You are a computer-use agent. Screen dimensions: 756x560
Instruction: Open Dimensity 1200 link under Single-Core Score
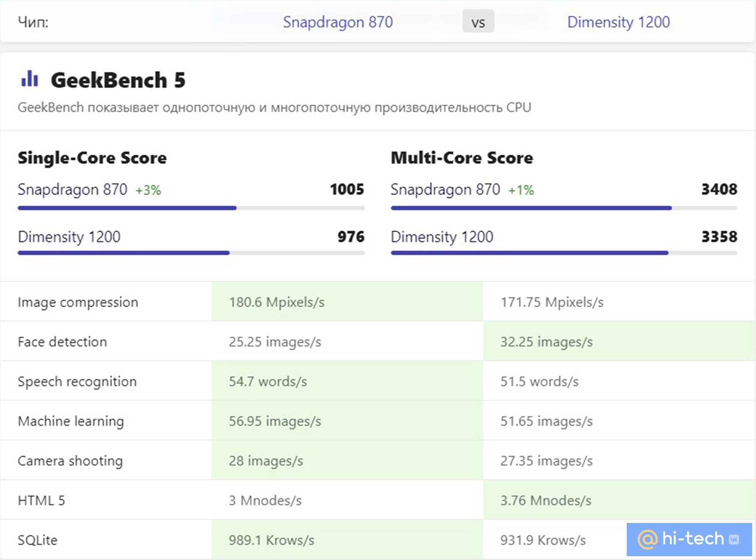tap(69, 237)
